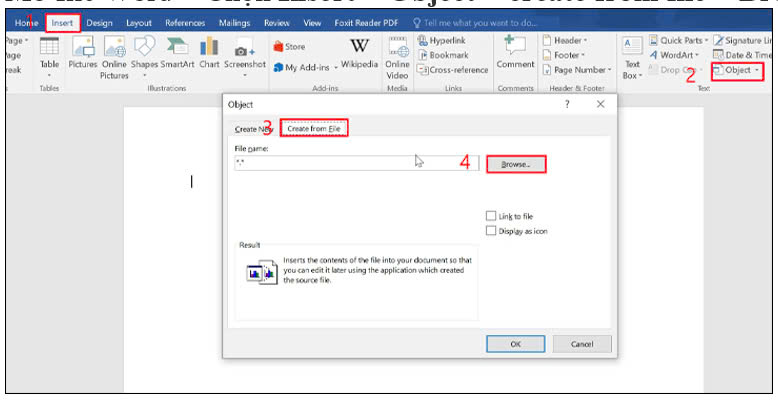Open the WordArt gallery

(674, 55)
